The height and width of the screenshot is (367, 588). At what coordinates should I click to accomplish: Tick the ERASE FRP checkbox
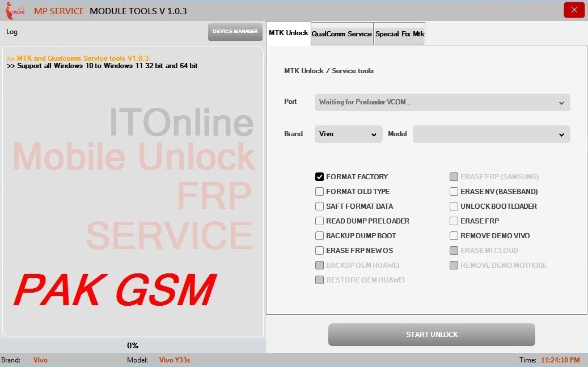[x=454, y=221]
